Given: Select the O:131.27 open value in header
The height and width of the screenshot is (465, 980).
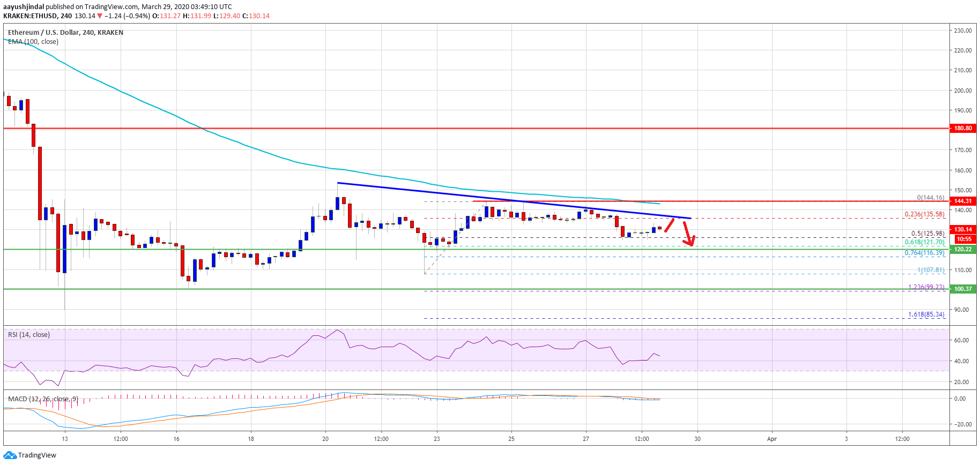Looking at the screenshot, I should pyautogui.click(x=167, y=16).
